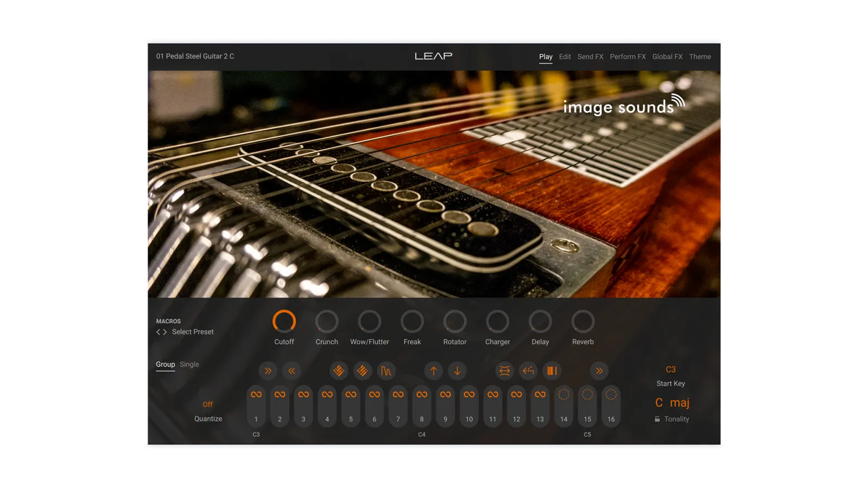Click the first diagonal grid pattern icon
This screenshot has height=488, width=868.
[x=339, y=371]
